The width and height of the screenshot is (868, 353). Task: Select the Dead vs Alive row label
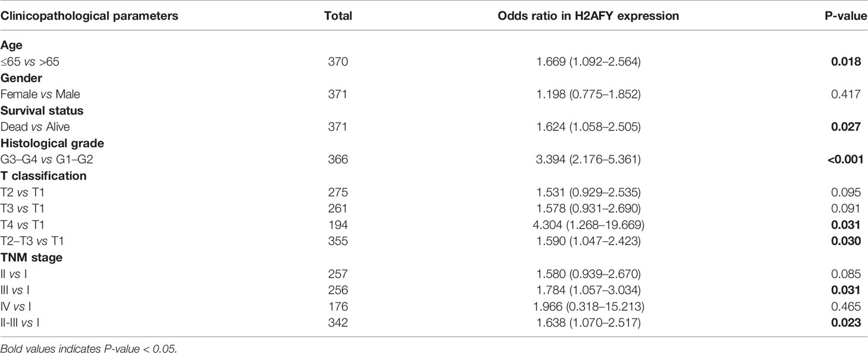tap(36, 127)
